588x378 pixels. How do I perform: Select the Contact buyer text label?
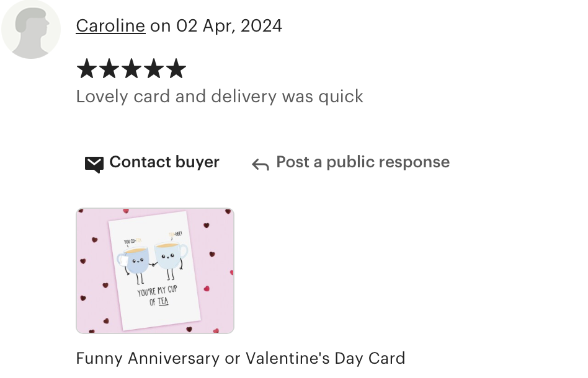(x=164, y=162)
